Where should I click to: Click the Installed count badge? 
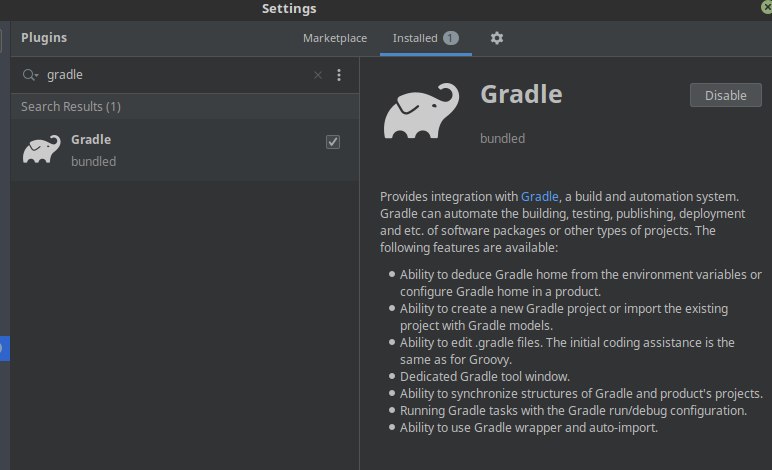tap(450, 38)
